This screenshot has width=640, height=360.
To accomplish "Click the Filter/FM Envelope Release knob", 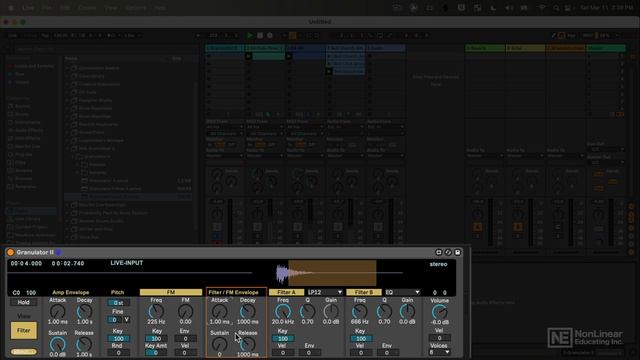I will [247, 344].
